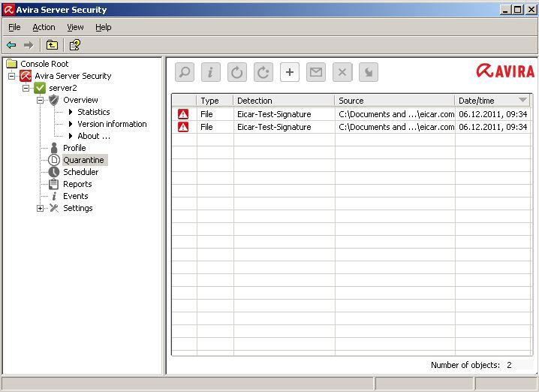Click the plus Add file button
The width and height of the screenshot is (539, 392).
click(290, 72)
